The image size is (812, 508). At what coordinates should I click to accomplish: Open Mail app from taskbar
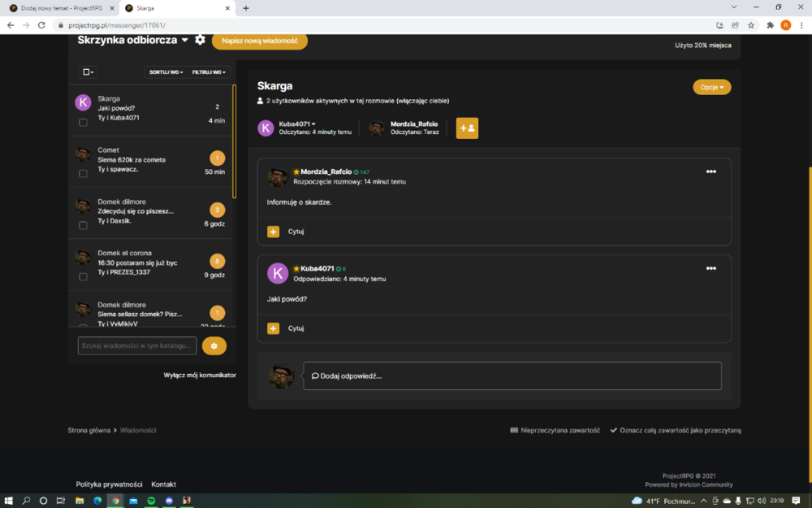pos(133,500)
